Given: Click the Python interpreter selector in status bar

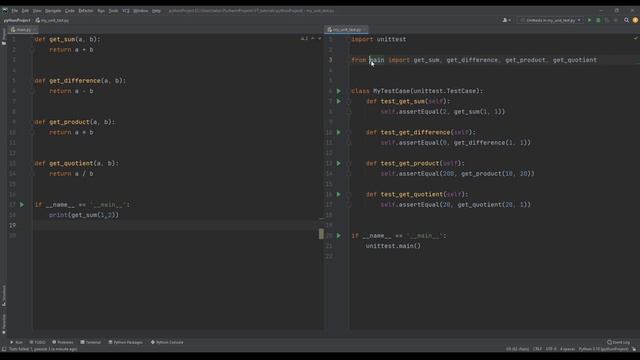Looking at the screenshot, I should click(x=603, y=349).
